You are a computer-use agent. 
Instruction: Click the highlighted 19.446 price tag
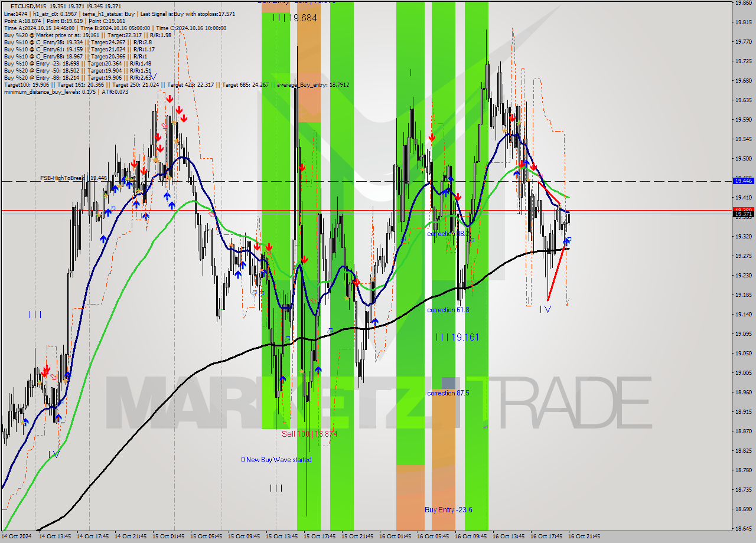click(742, 181)
